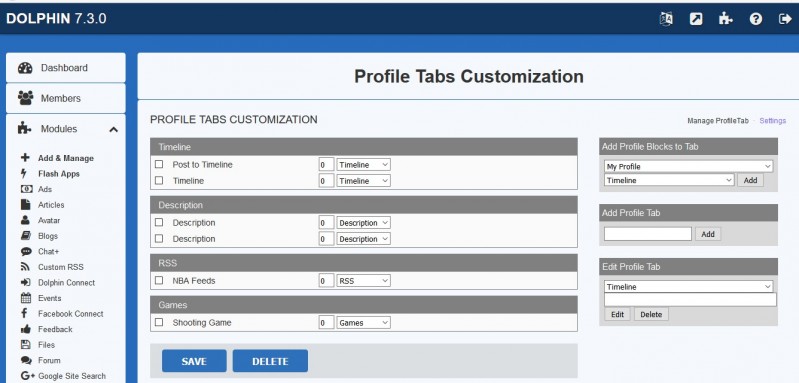Click the Modules puzzle icon in sidebar
The width and height of the screenshot is (799, 383).
(25, 128)
